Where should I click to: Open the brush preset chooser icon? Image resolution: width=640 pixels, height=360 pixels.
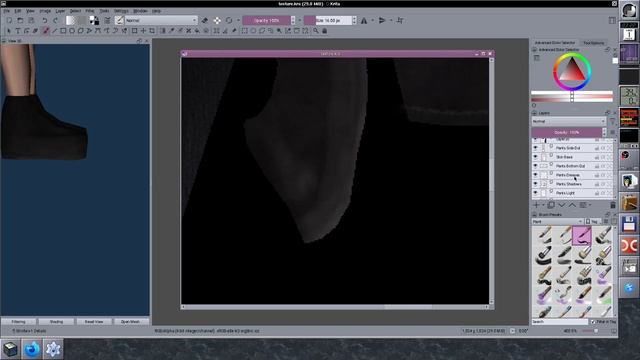(x=119, y=20)
